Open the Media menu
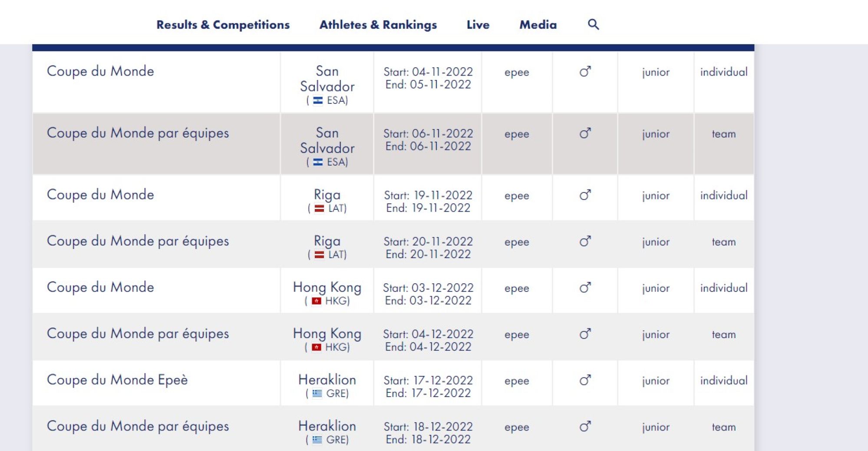The image size is (868, 451). (538, 25)
